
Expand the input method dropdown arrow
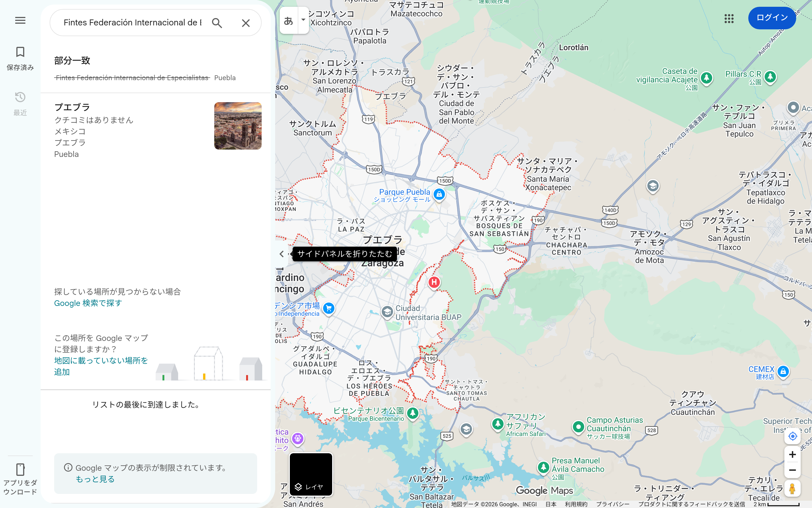click(x=303, y=20)
